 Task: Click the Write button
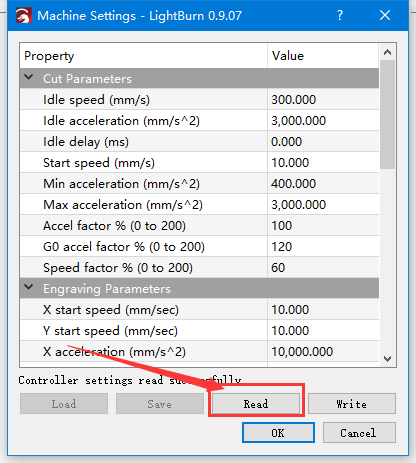[x=352, y=404]
